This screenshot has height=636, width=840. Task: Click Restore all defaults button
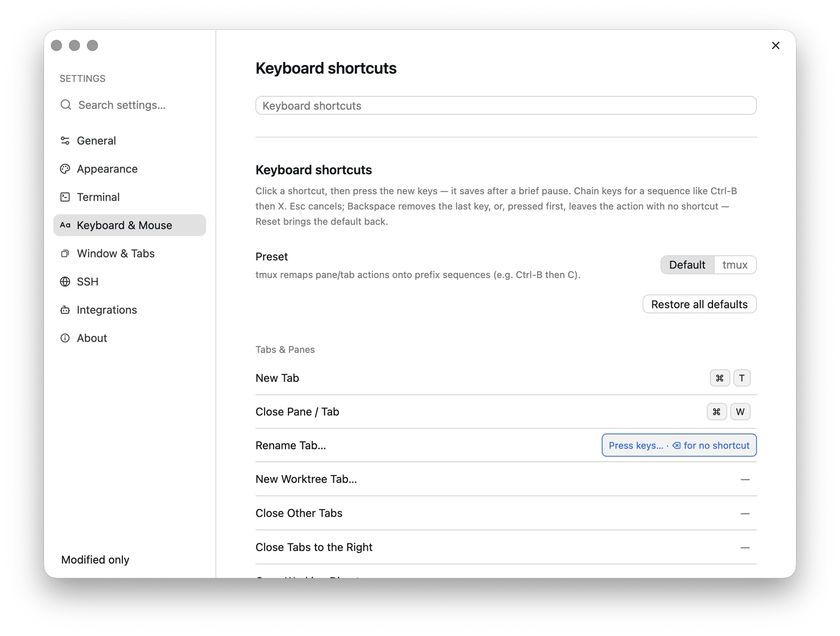[699, 304]
